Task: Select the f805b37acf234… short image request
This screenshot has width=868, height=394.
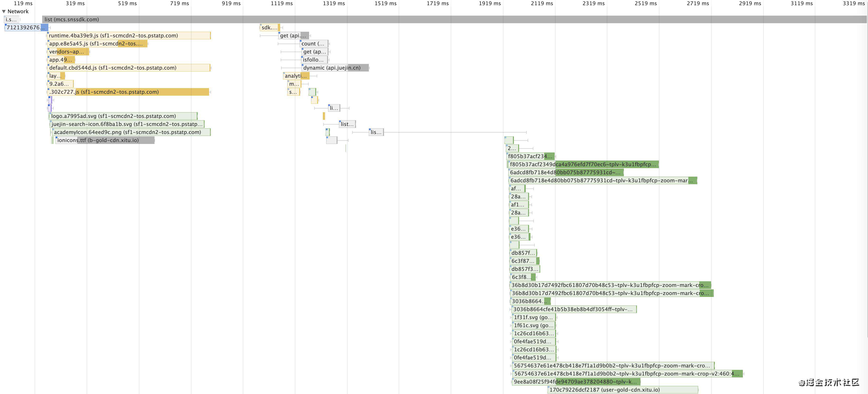Action: (x=530, y=157)
